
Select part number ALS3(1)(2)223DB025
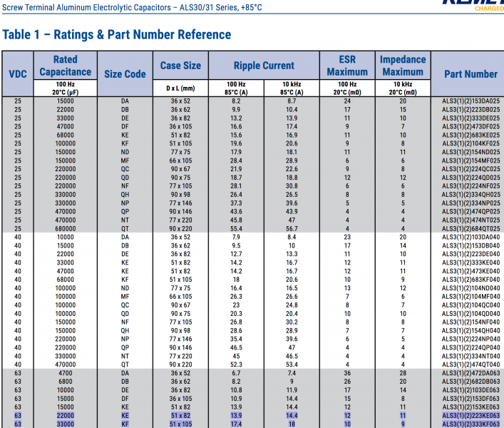point(471,110)
